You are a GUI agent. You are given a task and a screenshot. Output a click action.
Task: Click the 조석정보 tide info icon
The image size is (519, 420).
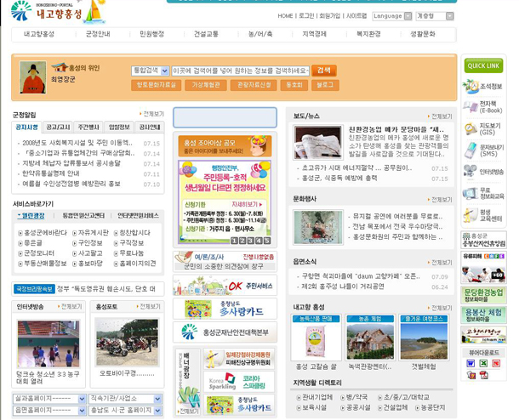coord(471,87)
